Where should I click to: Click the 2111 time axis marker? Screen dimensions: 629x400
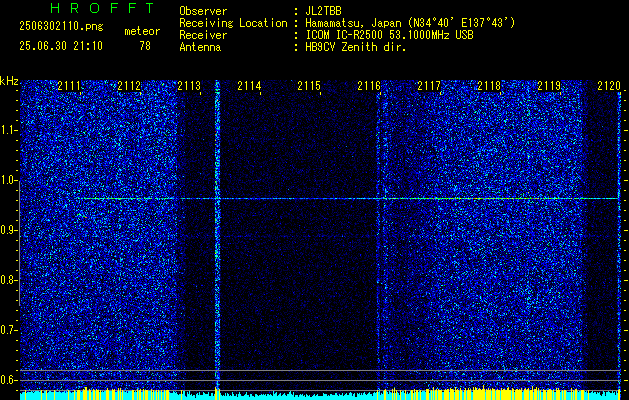(69, 86)
